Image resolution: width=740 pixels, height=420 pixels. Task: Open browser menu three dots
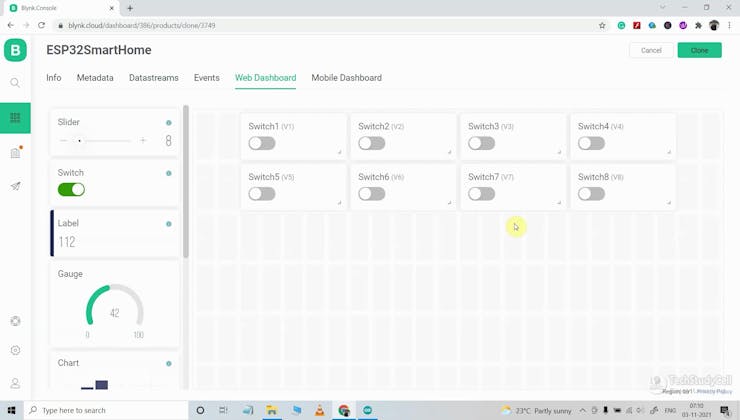coord(730,25)
